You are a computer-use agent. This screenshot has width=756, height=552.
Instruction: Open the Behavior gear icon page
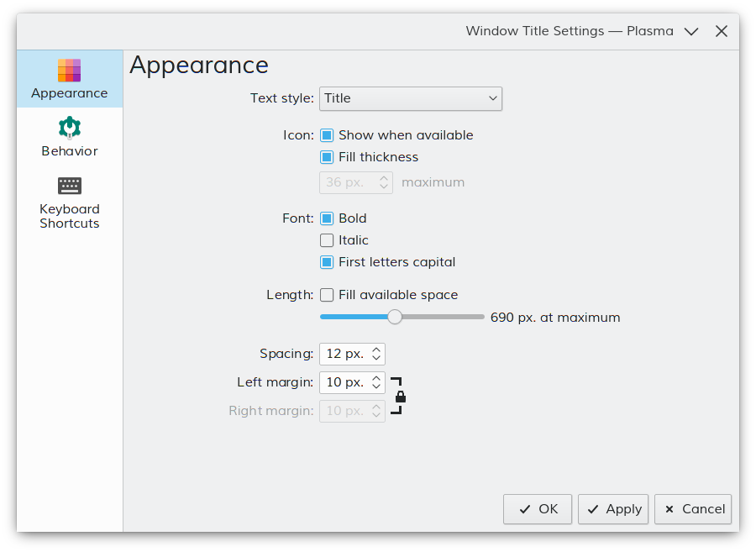[70, 128]
